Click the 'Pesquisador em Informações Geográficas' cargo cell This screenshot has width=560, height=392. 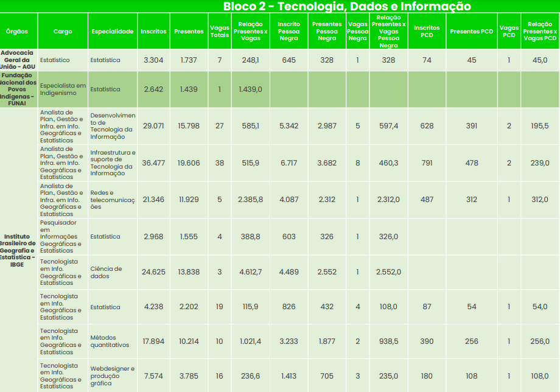[63, 236]
